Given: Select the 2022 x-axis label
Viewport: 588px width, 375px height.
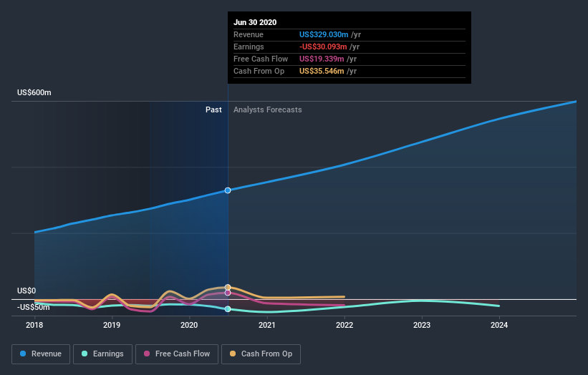Looking at the screenshot, I should (x=344, y=325).
